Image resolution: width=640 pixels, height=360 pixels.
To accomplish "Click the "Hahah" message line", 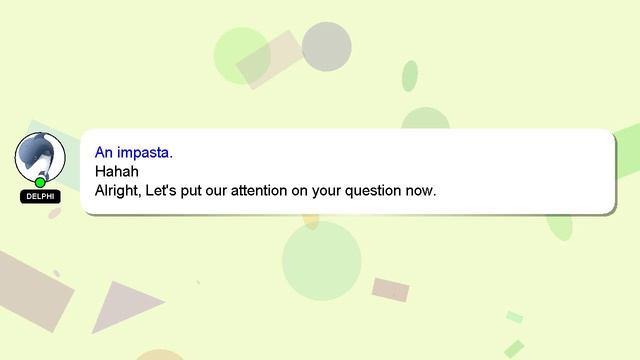I will point(117,171).
